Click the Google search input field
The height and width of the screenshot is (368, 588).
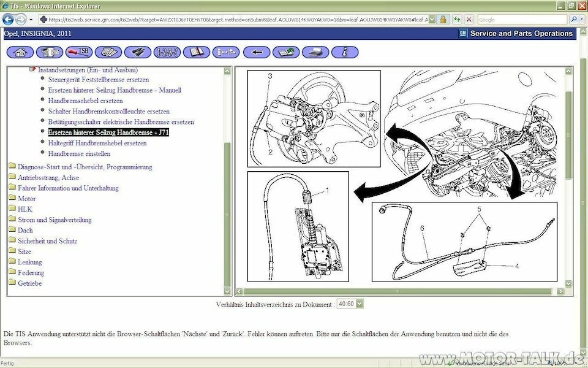[x=521, y=20]
